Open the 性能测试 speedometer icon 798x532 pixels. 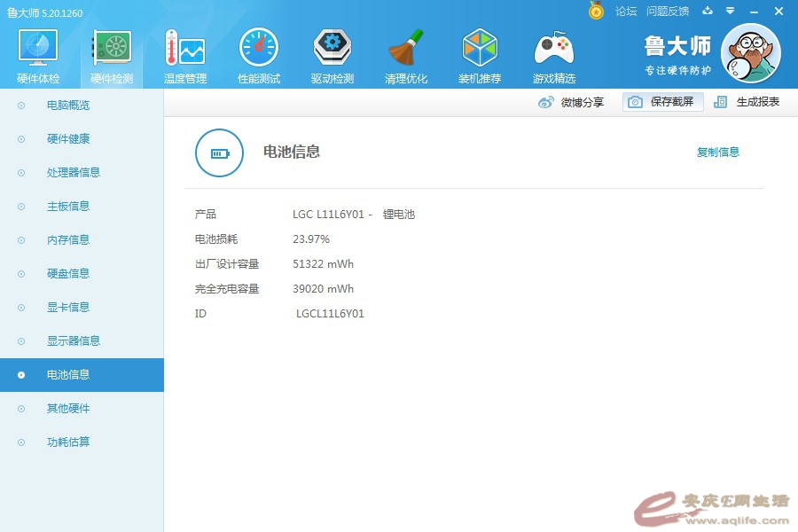tap(259, 49)
